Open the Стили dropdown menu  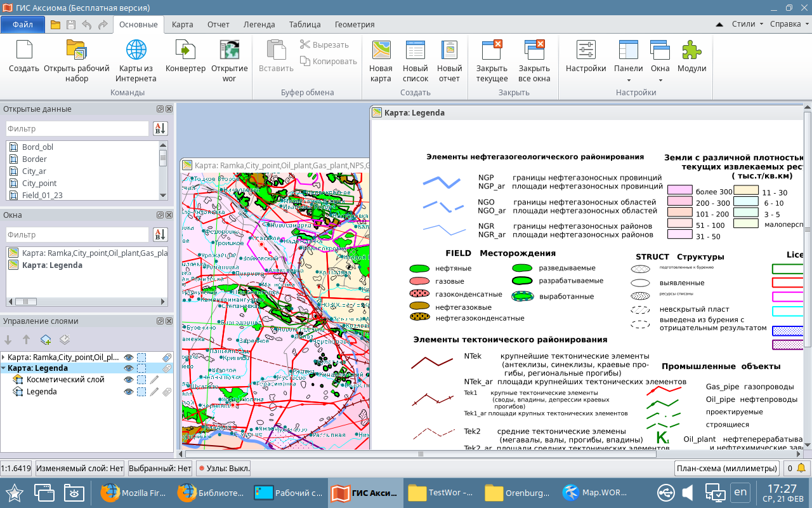pyautogui.click(x=747, y=24)
